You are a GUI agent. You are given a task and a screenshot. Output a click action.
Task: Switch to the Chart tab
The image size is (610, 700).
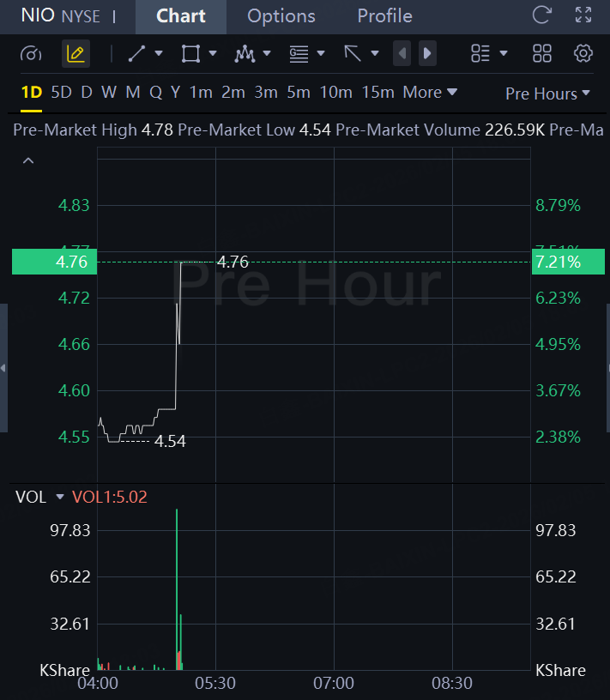pyautogui.click(x=181, y=16)
